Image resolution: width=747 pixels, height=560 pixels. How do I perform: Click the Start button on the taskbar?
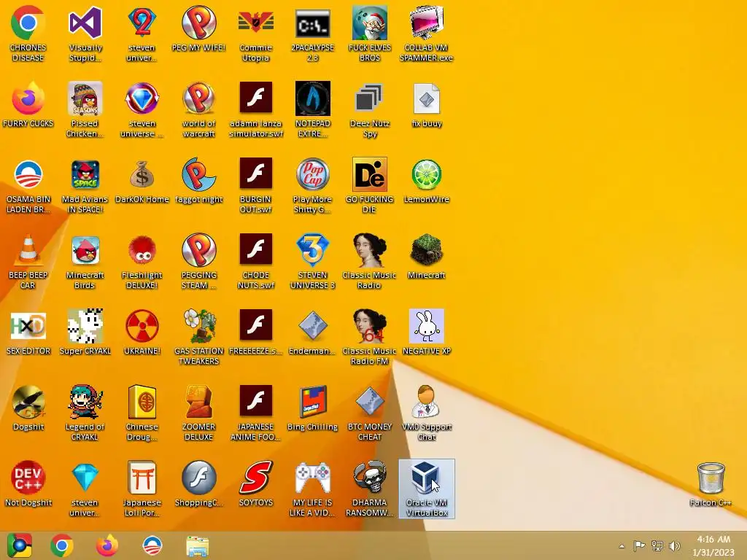(x=20, y=545)
